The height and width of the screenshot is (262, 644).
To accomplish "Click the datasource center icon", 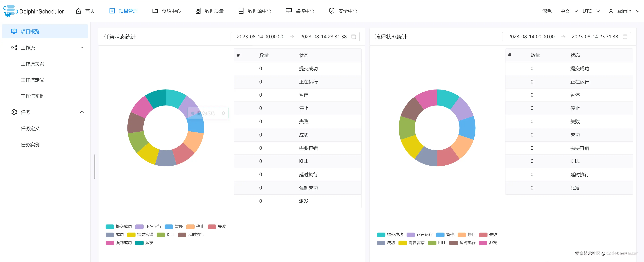I will click(241, 11).
